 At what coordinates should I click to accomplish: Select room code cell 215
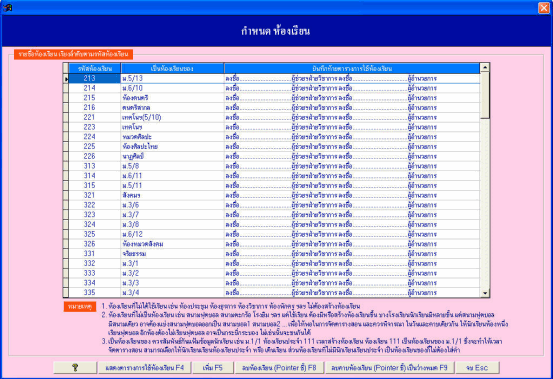(95, 98)
